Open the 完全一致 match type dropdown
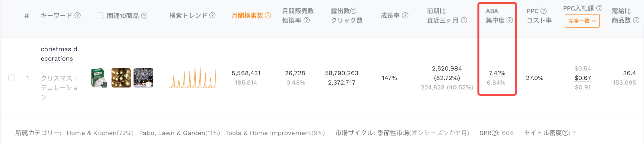Viewport: 644px width, 144px height. (582, 21)
